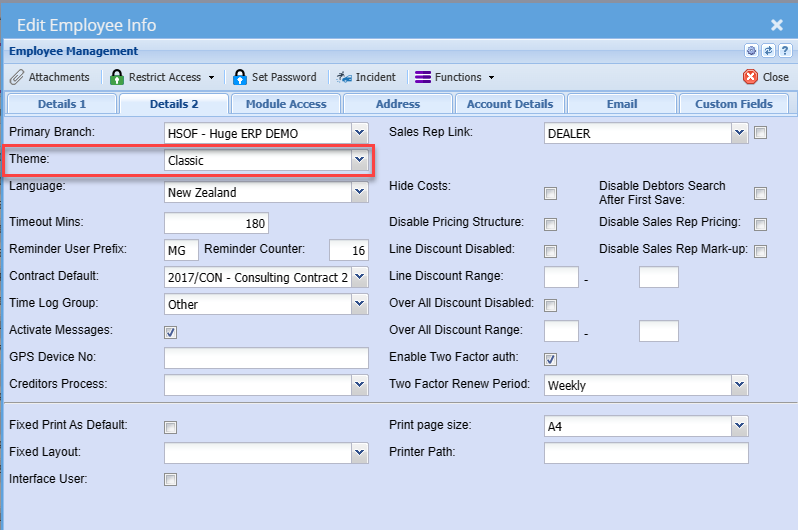Click the Functions button label
Viewport: 798px width, 530px height.
458,77
